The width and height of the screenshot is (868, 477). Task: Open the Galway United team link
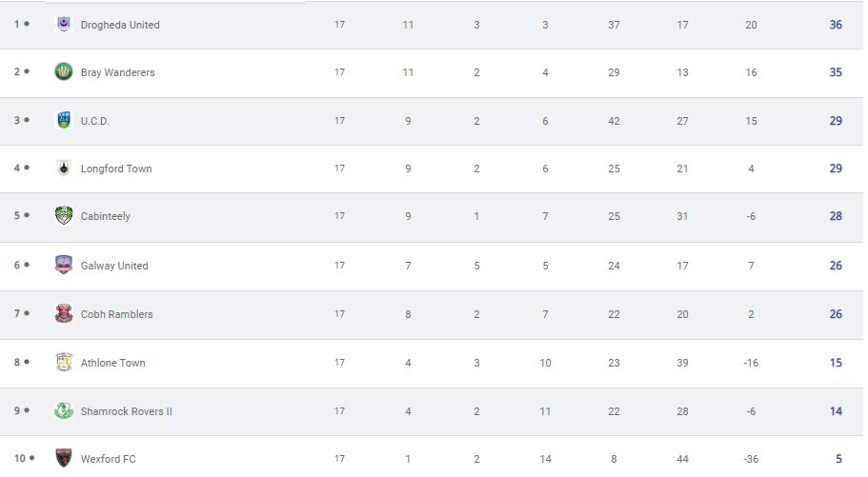[x=114, y=266]
